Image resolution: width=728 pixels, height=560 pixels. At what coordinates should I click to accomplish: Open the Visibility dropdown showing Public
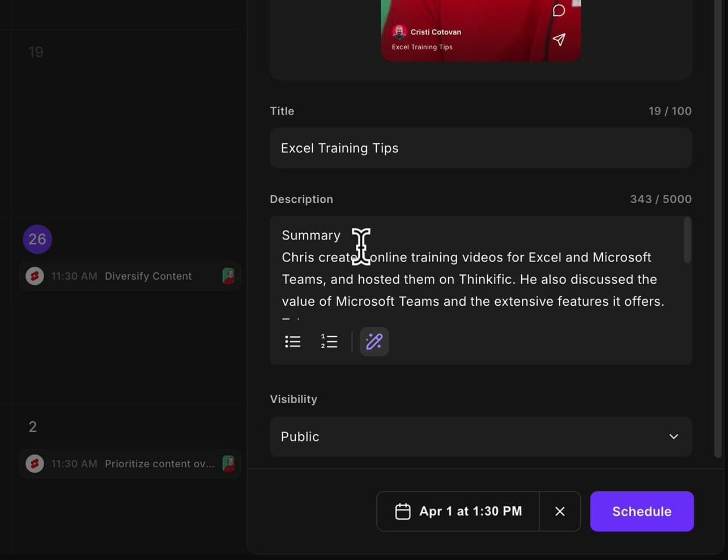(480, 437)
